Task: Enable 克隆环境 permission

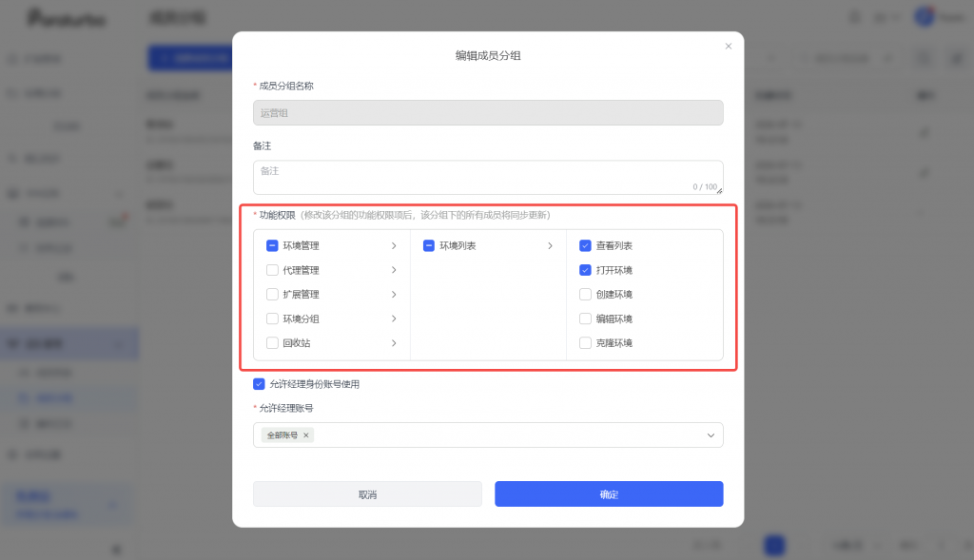Action: pos(585,342)
